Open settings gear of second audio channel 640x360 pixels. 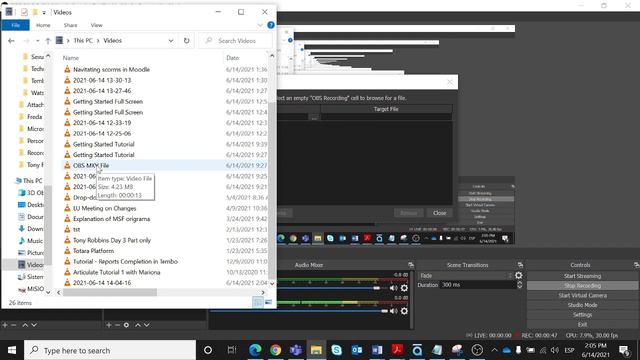pos(404,311)
